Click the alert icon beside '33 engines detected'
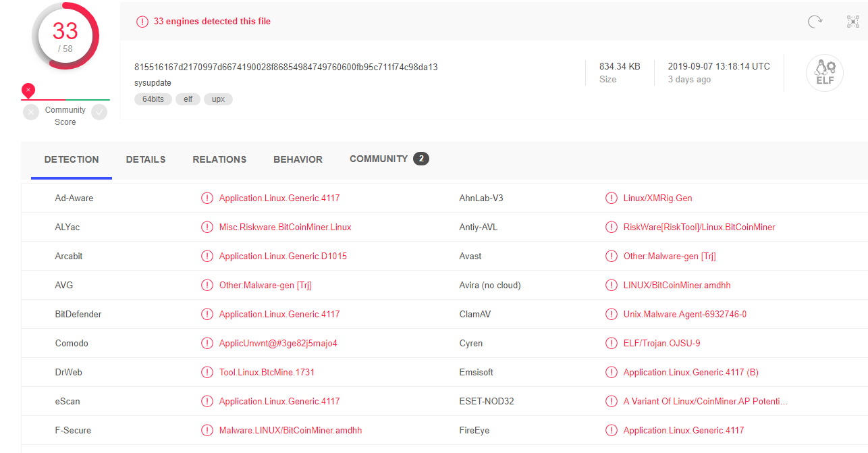Image resolution: width=868 pixels, height=453 pixels. coord(142,22)
